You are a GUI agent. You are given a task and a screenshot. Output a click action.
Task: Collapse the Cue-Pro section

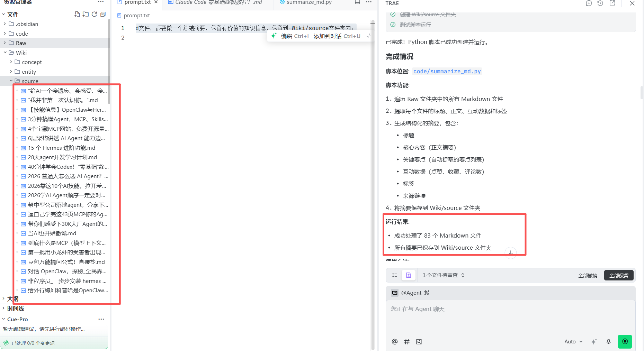[x=3, y=319]
